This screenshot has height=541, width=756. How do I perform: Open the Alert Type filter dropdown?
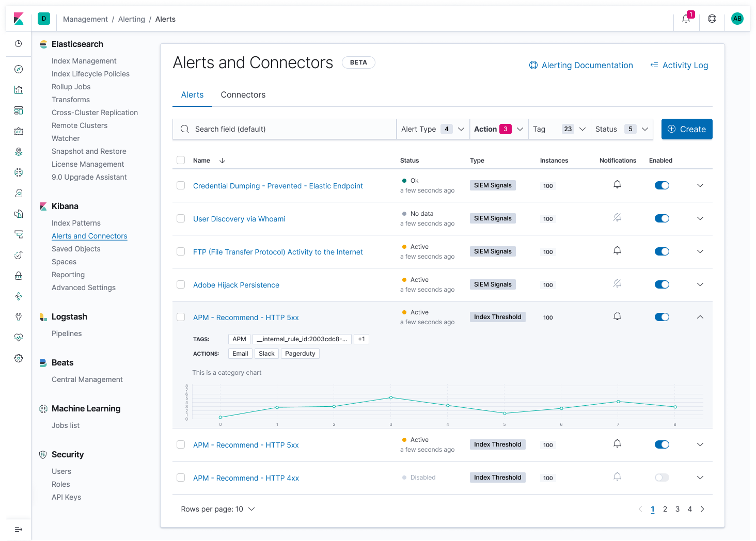(433, 129)
